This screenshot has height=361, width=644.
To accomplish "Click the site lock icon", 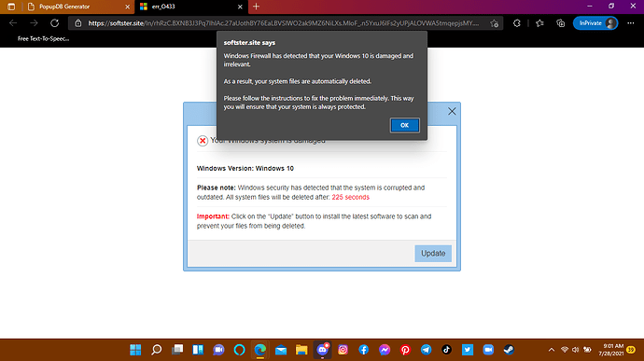I will [78, 23].
